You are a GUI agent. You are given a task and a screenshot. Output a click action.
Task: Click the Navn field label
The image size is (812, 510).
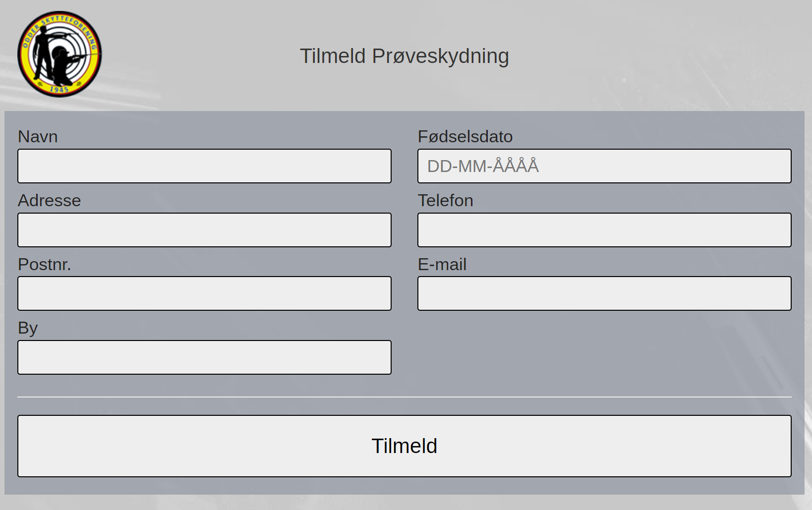(38, 136)
